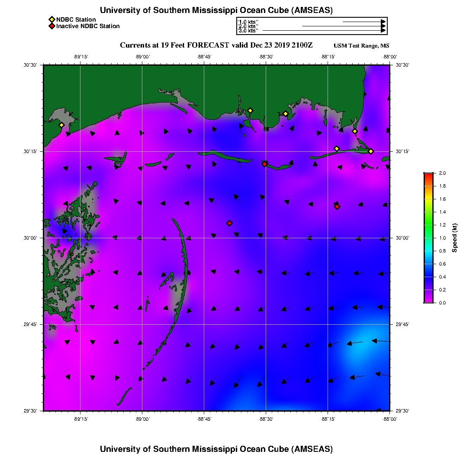The height and width of the screenshot is (454, 476).
Task: Click the red top of the speed color bar
Action: pyautogui.click(x=428, y=175)
